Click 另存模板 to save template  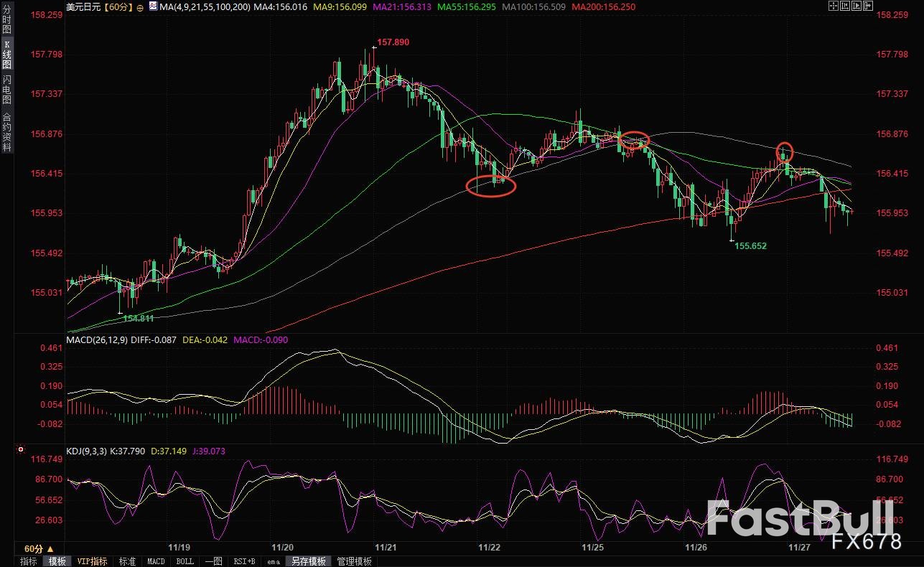pyautogui.click(x=307, y=561)
